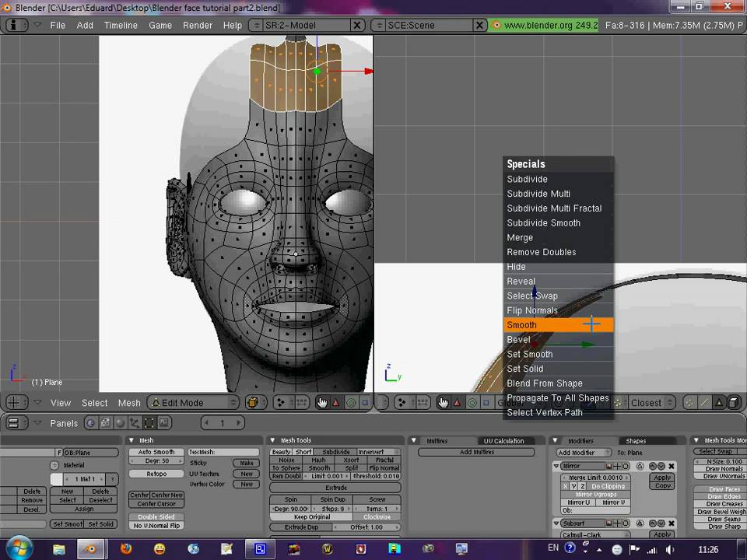Select edge select mode icon
The height and width of the screenshot is (560, 747).
click(x=704, y=403)
